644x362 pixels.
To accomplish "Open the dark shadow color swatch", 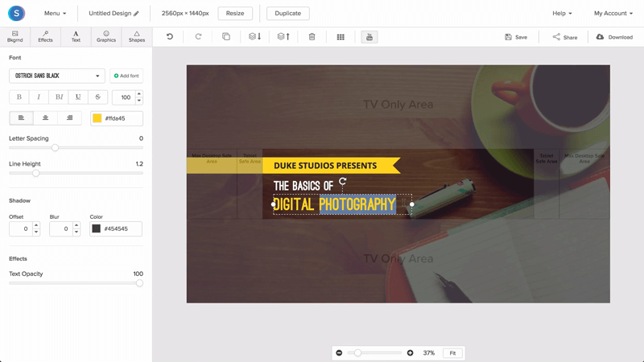I will [x=96, y=228].
